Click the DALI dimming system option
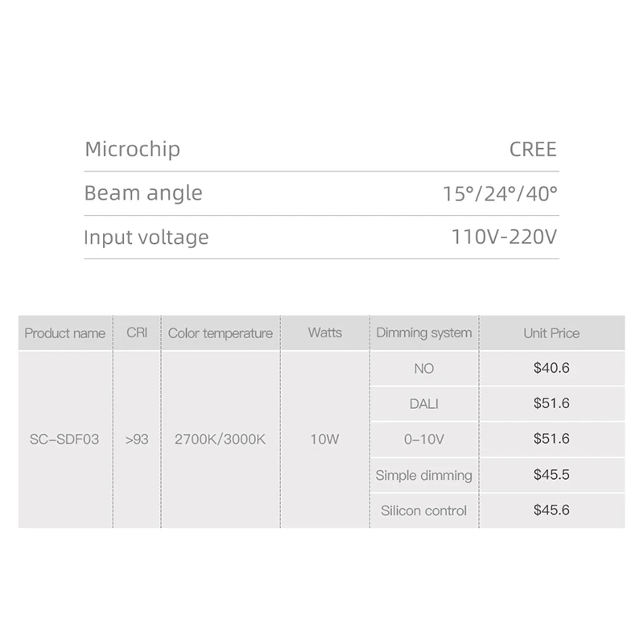 coord(424,403)
